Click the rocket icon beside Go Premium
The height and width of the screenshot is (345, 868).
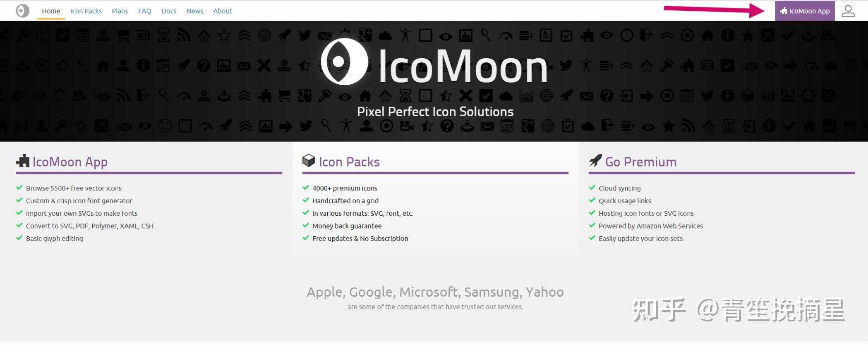click(x=595, y=161)
